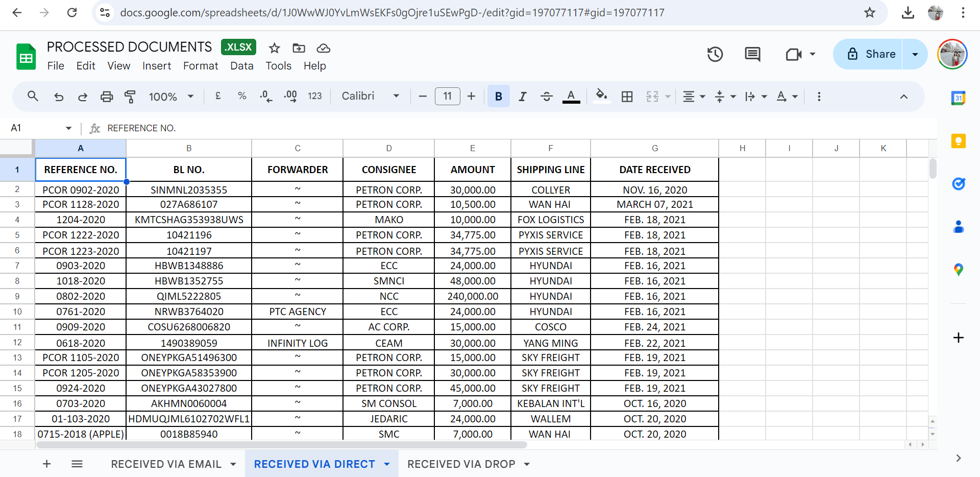Show the all sheets list
Screen dimensions: 980x477
pyautogui.click(x=77, y=464)
